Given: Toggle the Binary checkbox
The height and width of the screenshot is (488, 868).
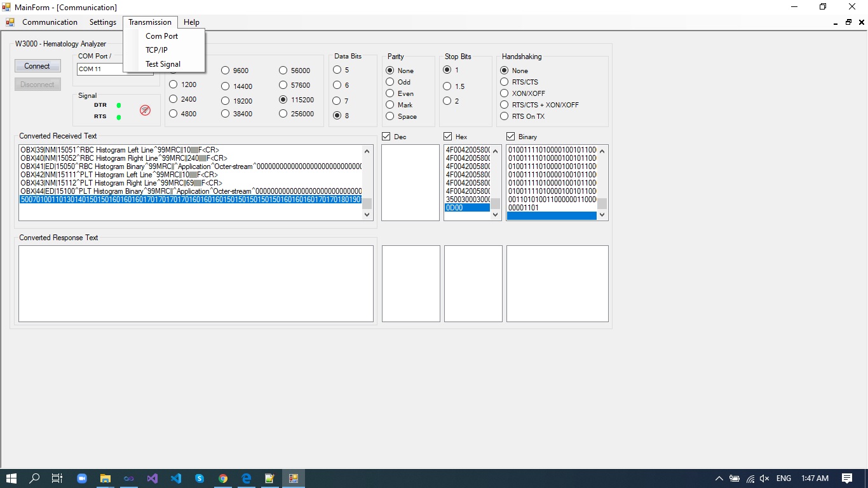Looking at the screenshot, I should [x=511, y=137].
